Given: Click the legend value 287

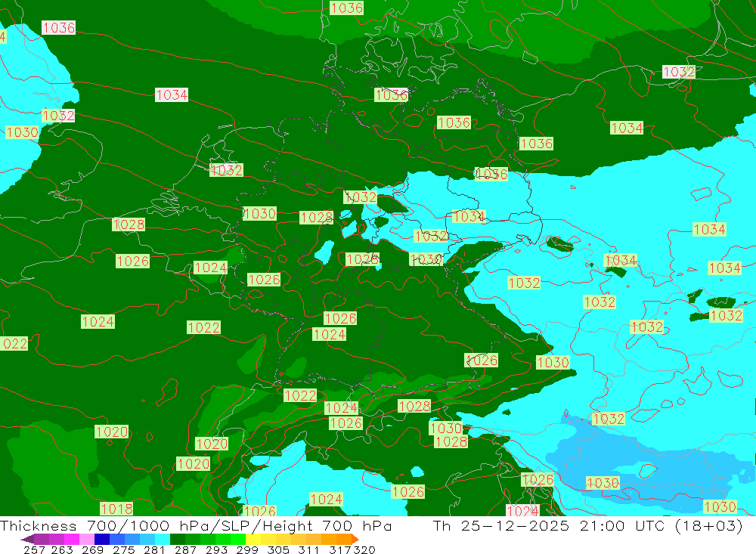Looking at the screenshot, I should tap(185, 549).
